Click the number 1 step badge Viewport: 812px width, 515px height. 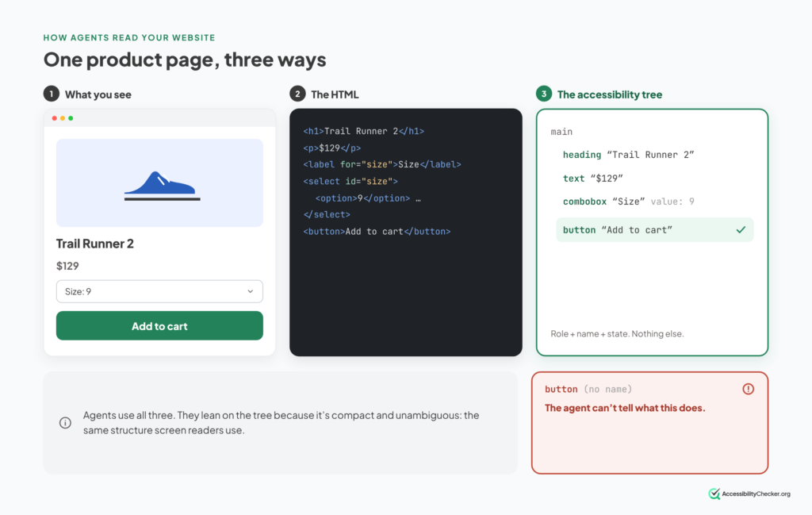[52, 94]
